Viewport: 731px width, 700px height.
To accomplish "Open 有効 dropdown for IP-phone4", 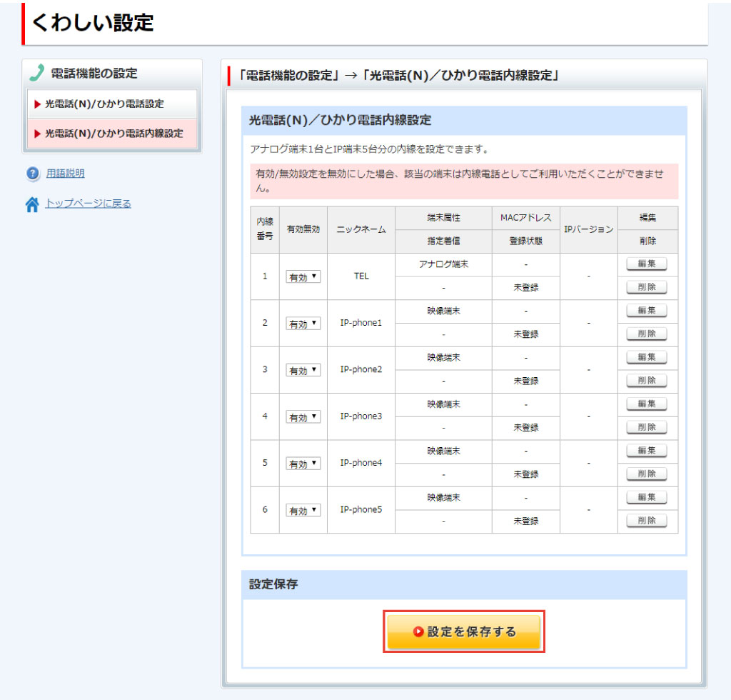I will point(303,463).
